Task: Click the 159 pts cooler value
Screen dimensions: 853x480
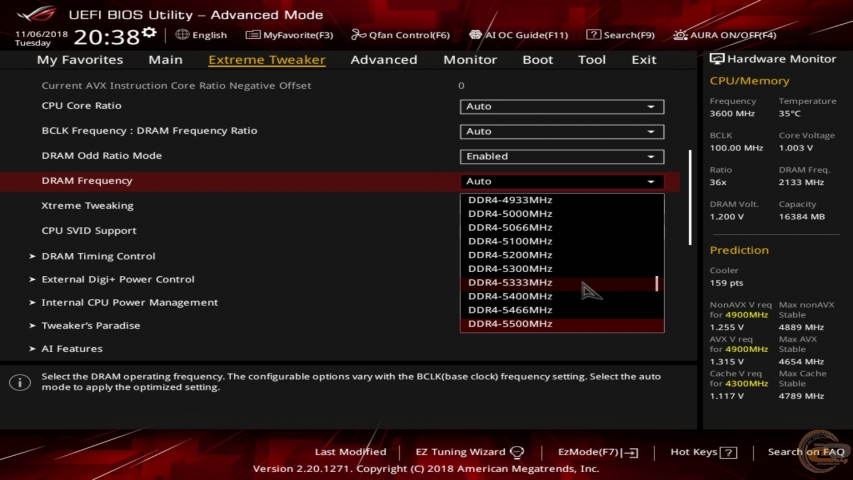Action: click(726, 283)
